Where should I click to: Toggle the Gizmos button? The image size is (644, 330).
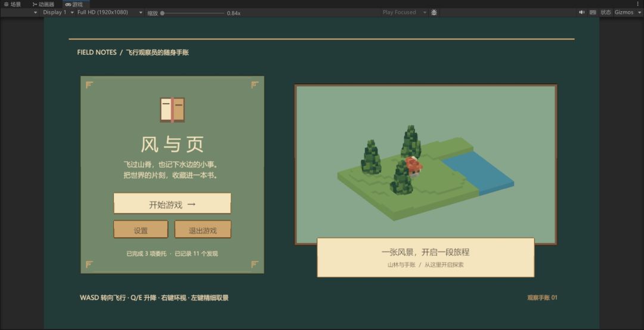coord(624,13)
